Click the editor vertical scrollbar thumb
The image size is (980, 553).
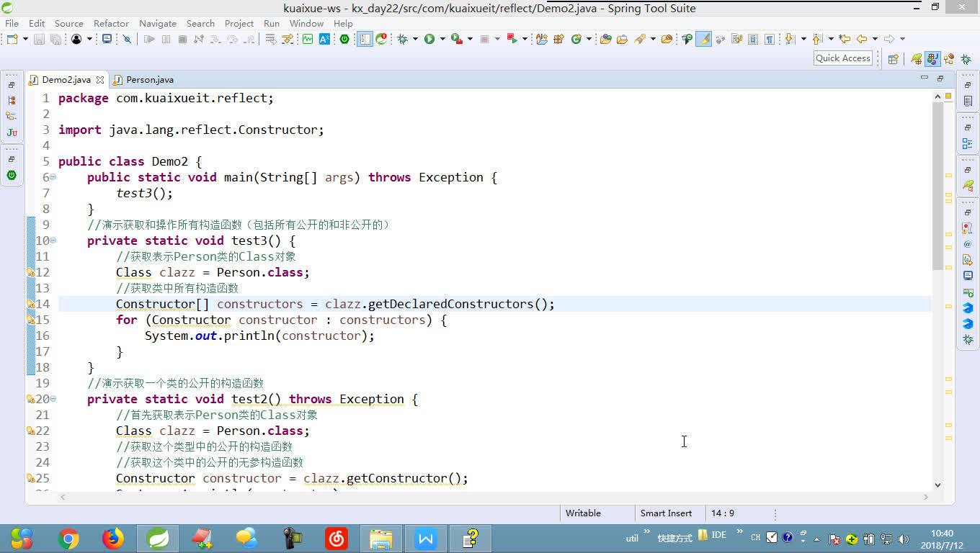937,186
